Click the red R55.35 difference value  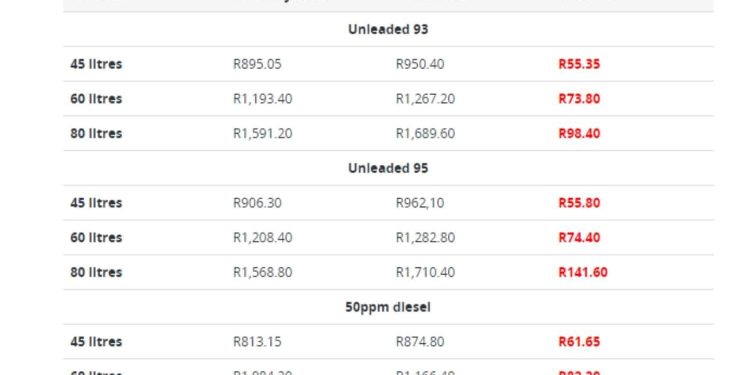(579, 64)
